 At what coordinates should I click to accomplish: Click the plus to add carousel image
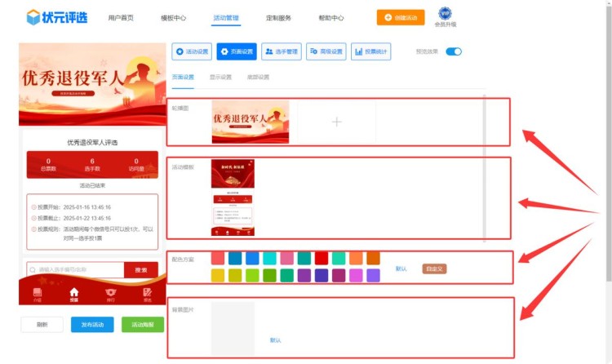pos(336,122)
